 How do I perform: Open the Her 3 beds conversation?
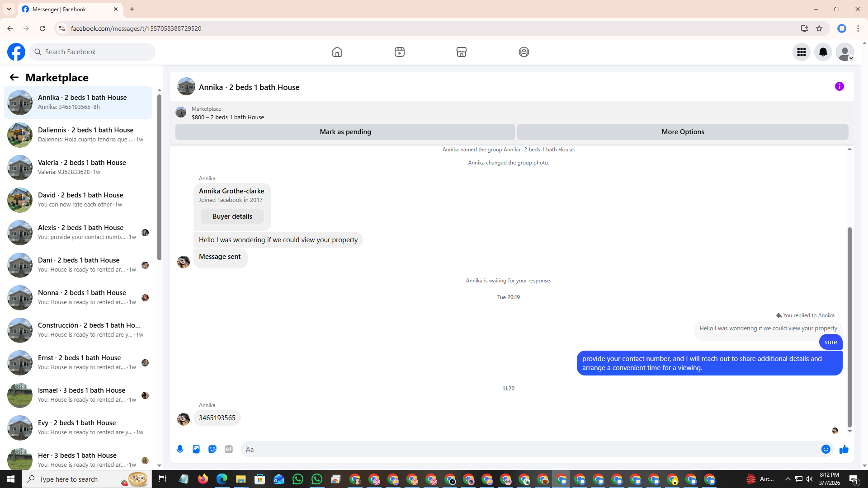[78, 457]
